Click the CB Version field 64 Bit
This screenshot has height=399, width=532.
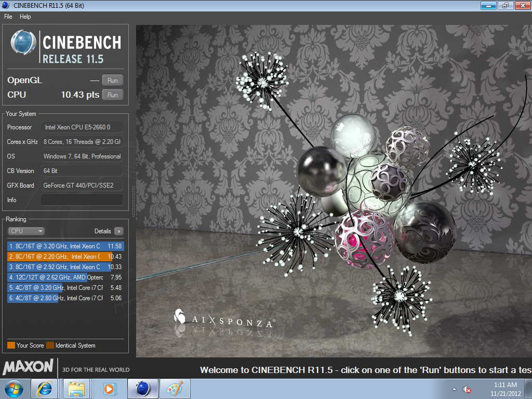[x=82, y=171]
